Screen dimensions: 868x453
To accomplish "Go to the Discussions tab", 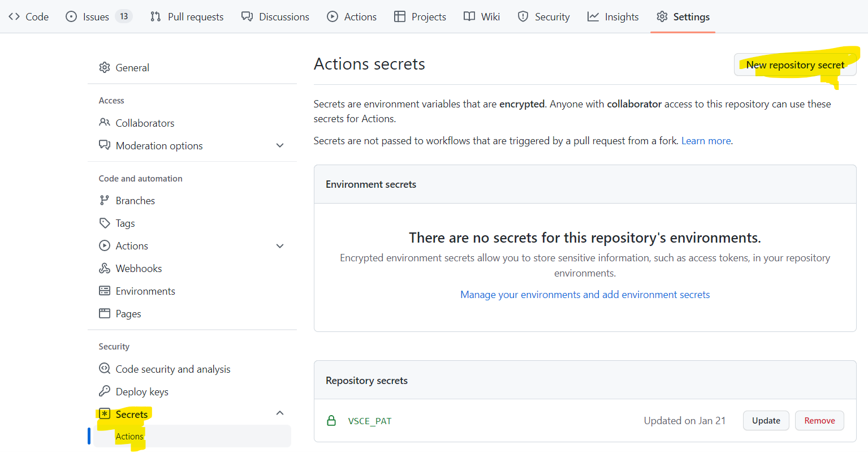I will (275, 16).
